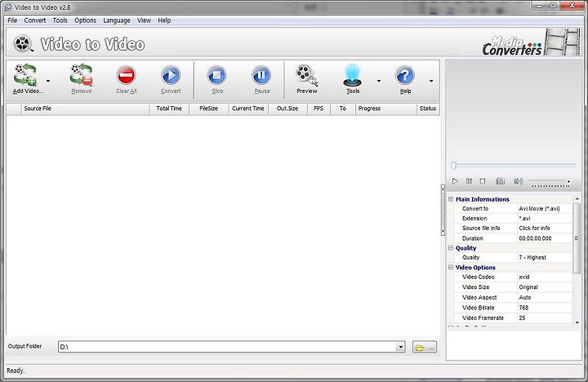Open the Options menu
The width and height of the screenshot is (588, 382).
pos(85,20)
